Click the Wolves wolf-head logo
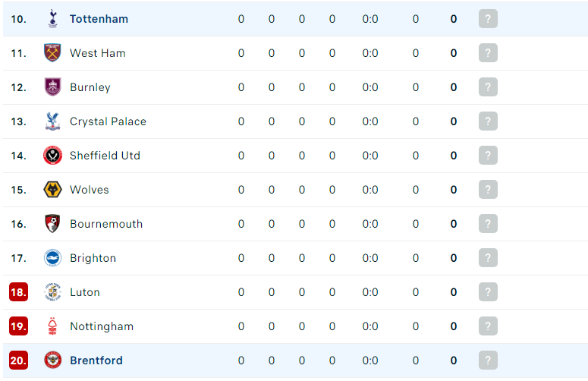Image resolution: width=588 pixels, height=381 pixels. point(52,190)
